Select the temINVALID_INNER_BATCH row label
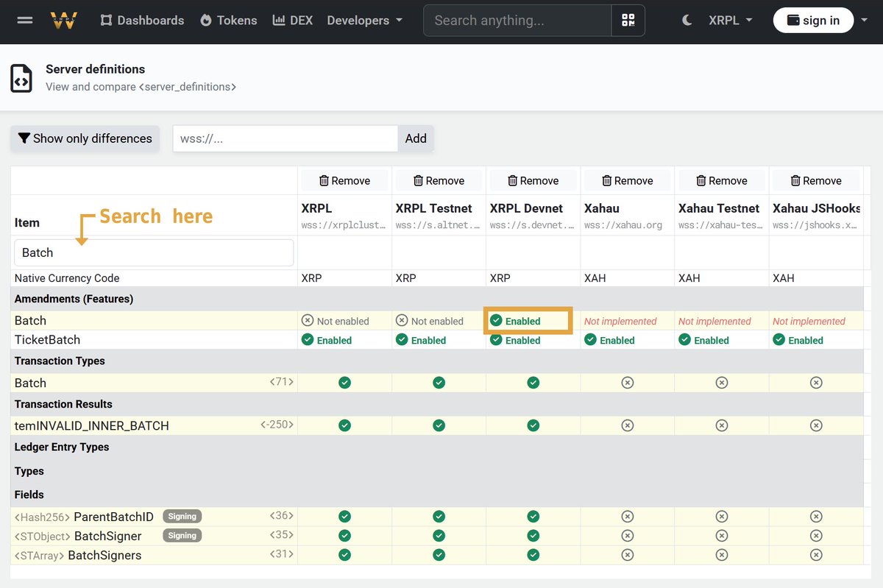This screenshot has width=883, height=588. [92, 425]
